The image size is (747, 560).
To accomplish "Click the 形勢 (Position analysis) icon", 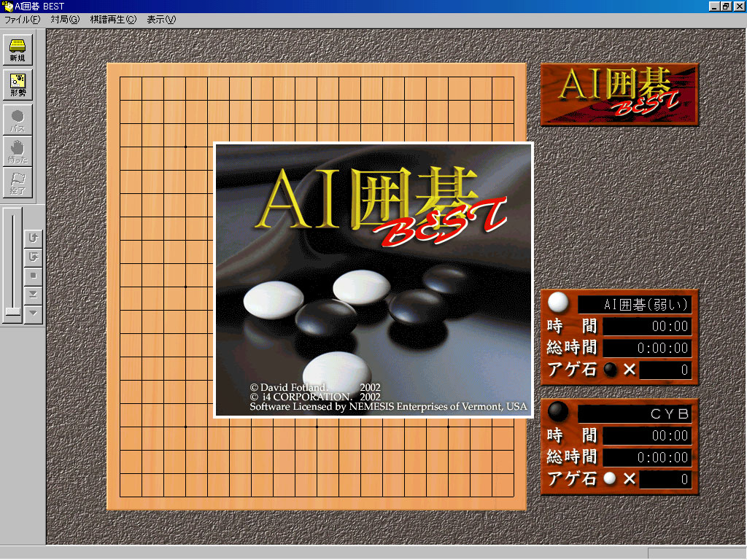I will (18, 85).
